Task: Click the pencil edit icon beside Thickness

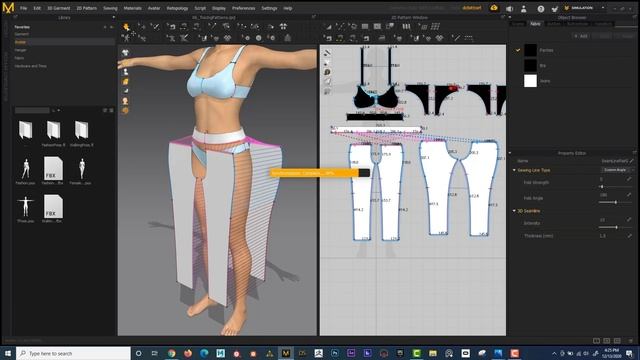Action: point(629,236)
